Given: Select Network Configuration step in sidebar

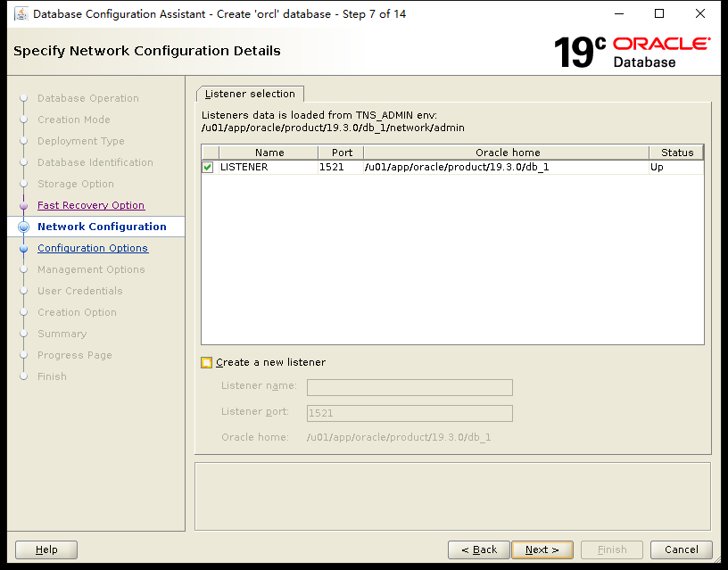Looking at the screenshot, I should click(x=102, y=227).
